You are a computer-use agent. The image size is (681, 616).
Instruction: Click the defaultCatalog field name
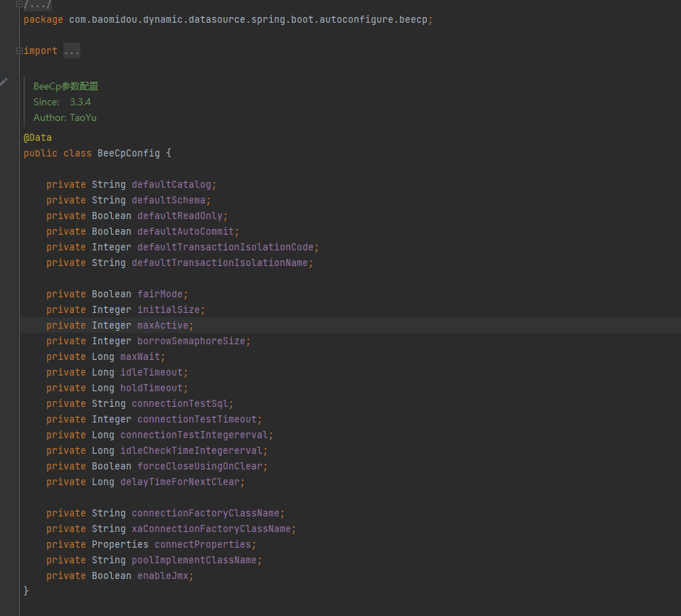pos(171,184)
